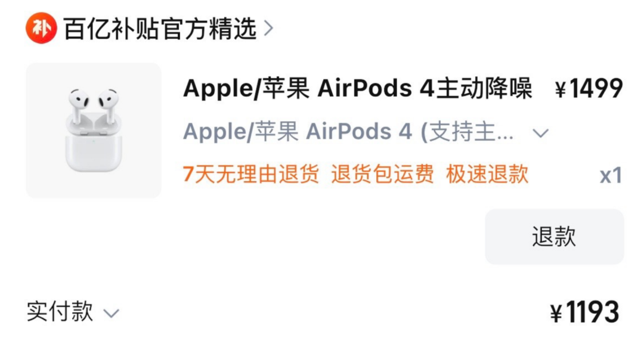Click the ¥1499 listed price

(x=589, y=88)
